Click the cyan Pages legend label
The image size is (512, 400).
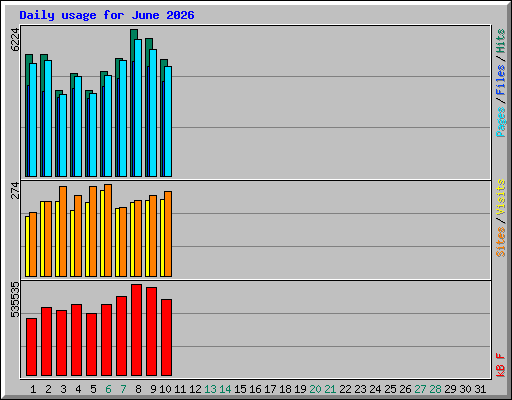tap(501, 122)
